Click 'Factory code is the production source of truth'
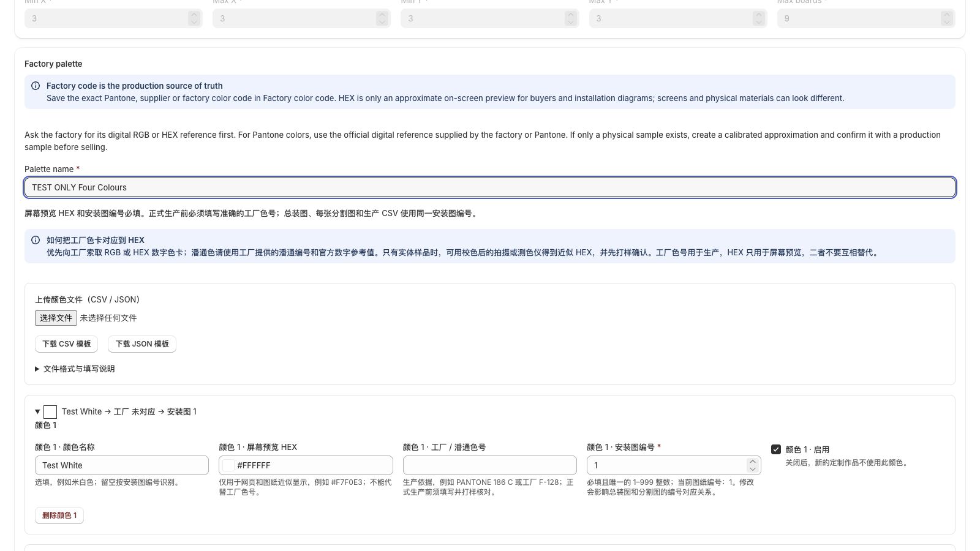The height and width of the screenshot is (551, 980). click(x=135, y=86)
